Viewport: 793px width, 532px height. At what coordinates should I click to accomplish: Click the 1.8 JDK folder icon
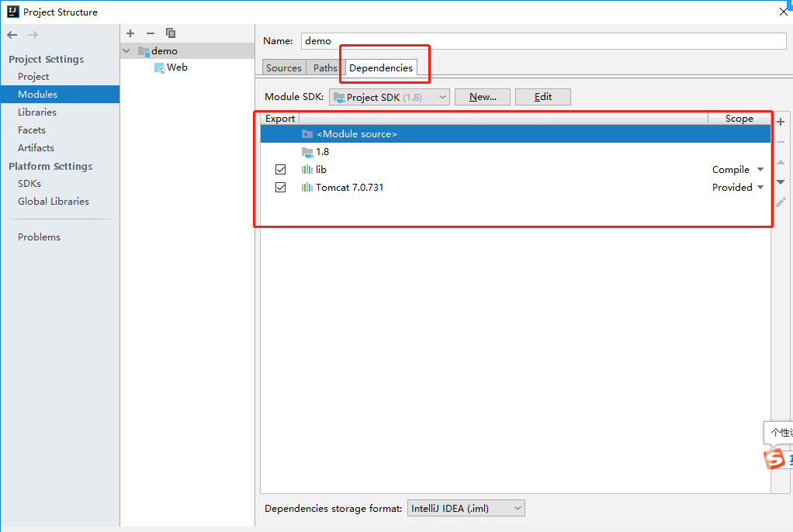307,152
